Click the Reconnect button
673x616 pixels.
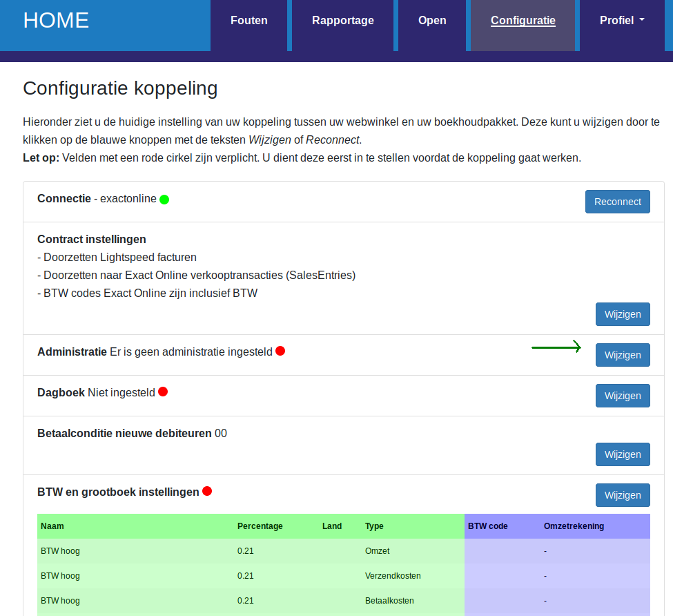click(x=617, y=202)
